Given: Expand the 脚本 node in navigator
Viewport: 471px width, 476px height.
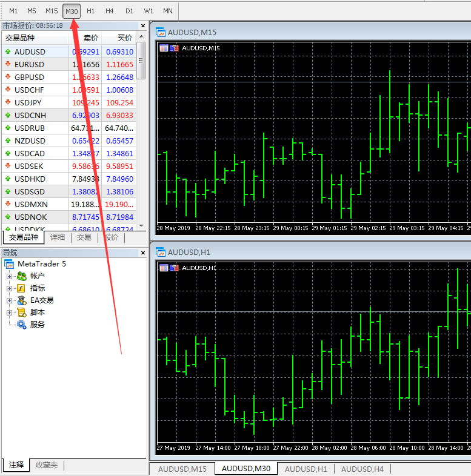Looking at the screenshot, I should click(10, 312).
